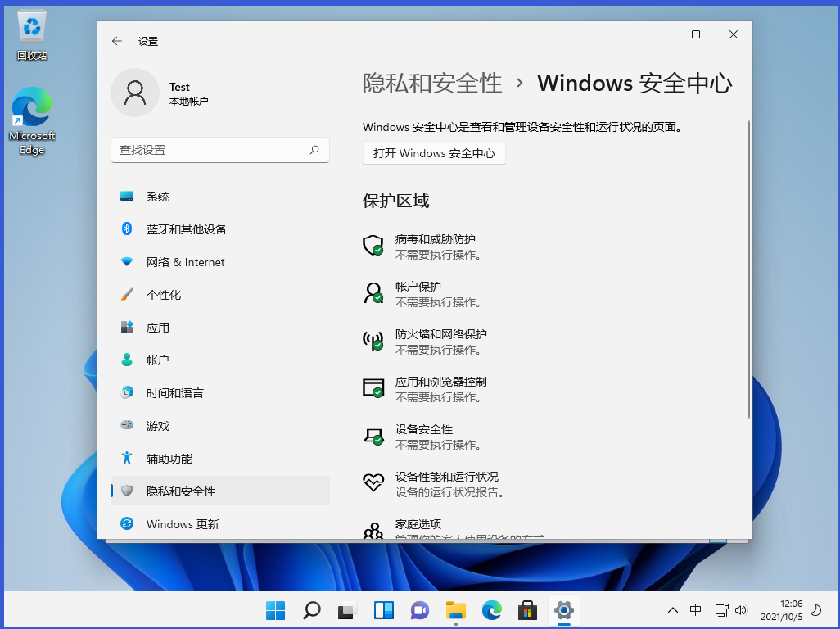Click the device security laptop icon
The width and height of the screenshot is (840, 629).
373,436
